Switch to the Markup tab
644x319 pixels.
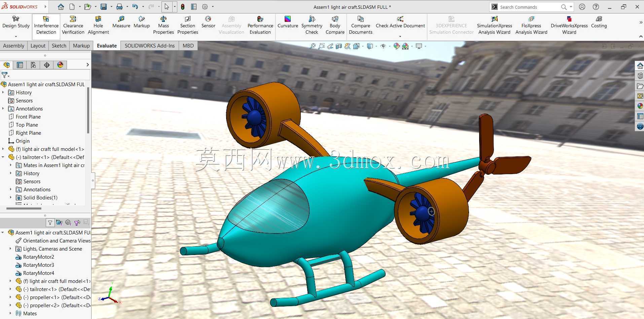coord(81,46)
